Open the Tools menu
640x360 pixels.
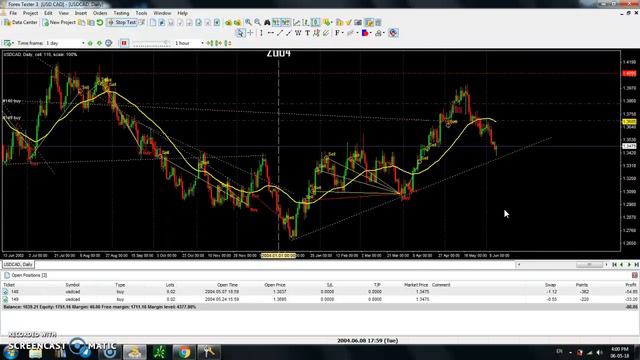141,13
